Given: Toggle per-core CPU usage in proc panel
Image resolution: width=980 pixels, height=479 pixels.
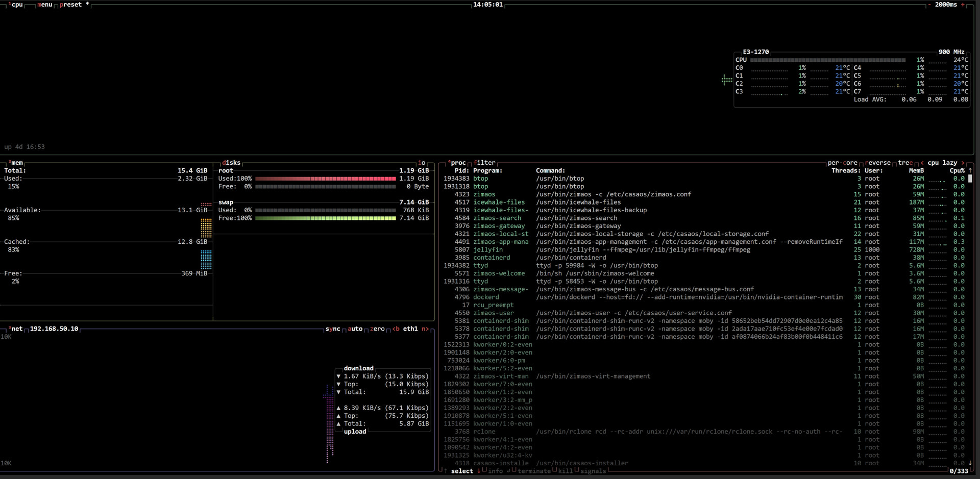Looking at the screenshot, I should [x=842, y=163].
